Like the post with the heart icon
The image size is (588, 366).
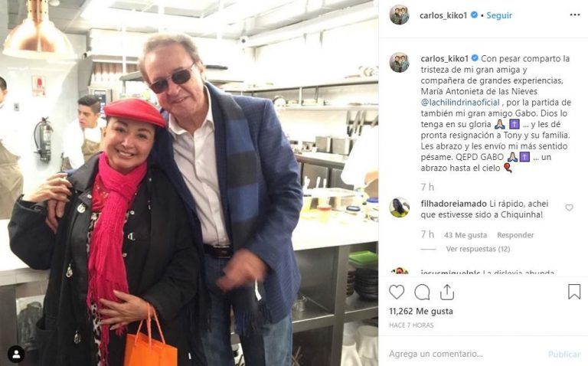(397, 292)
